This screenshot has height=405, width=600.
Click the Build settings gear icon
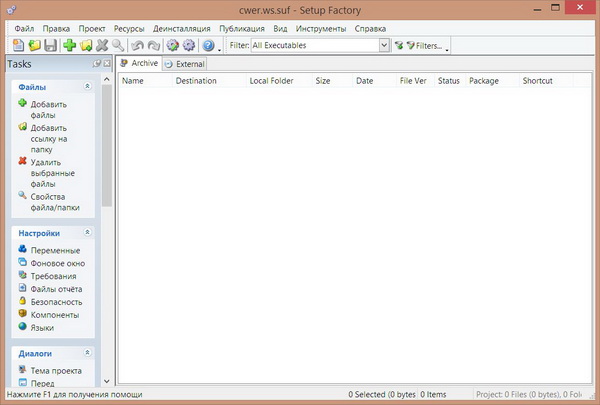click(172, 46)
